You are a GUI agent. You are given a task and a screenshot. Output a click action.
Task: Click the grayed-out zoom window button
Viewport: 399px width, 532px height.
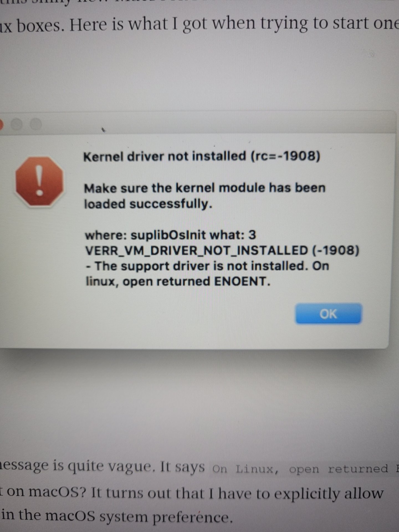pyautogui.click(x=35, y=125)
